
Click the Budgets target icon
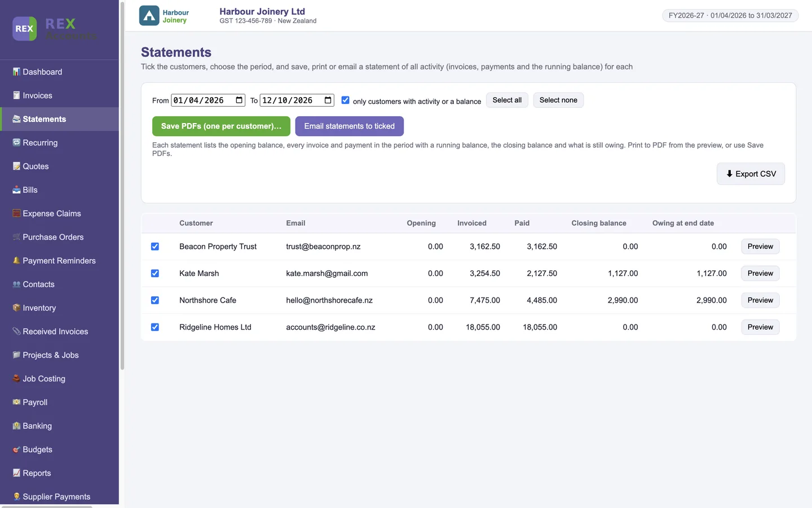click(16, 450)
